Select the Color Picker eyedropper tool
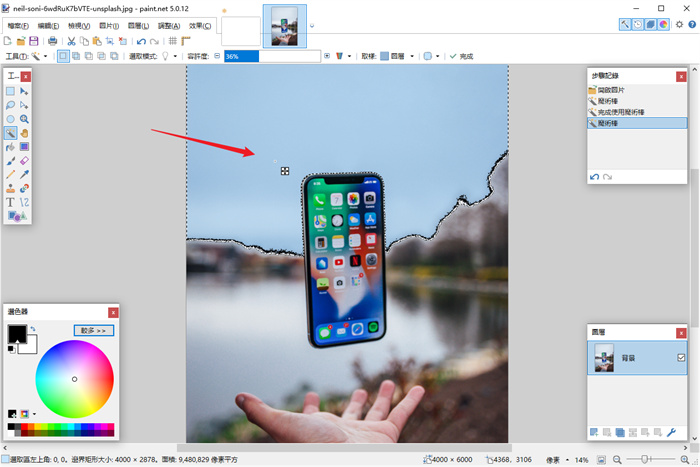The height and width of the screenshot is (467, 700). tap(25, 174)
